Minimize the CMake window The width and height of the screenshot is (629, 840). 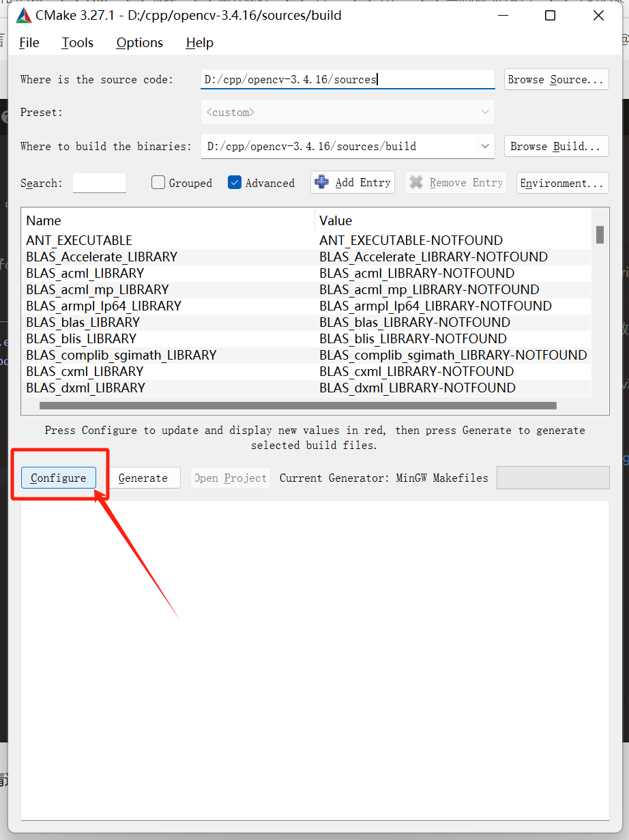click(x=502, y=16)
